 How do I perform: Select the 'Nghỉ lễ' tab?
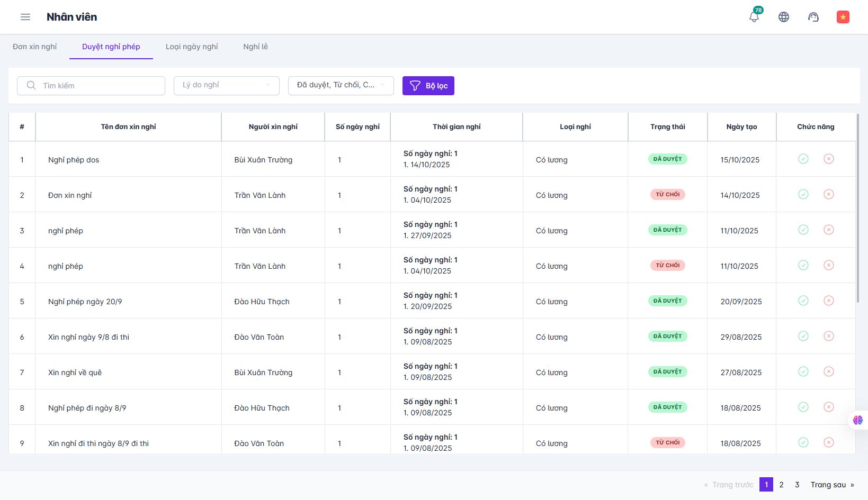coord(255,47)
